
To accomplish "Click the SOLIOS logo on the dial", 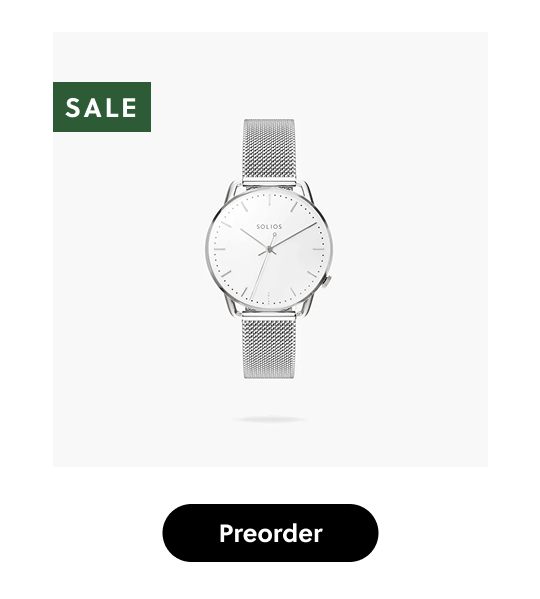I will click(269, 227).
